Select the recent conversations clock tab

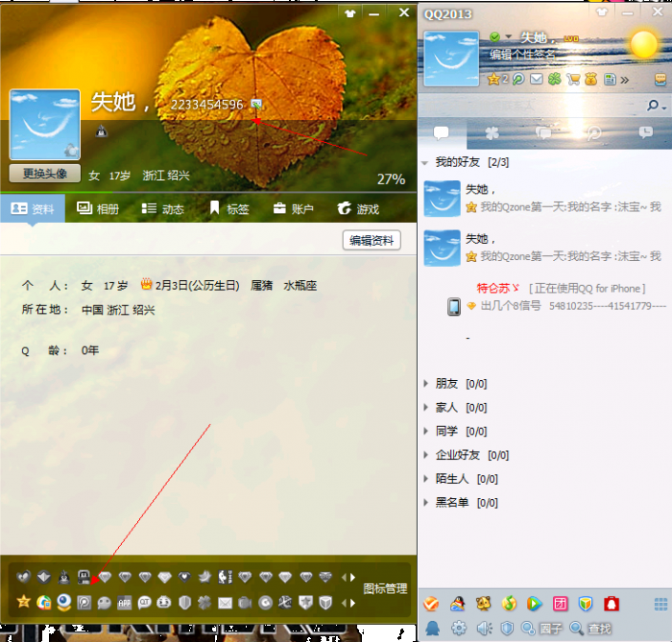pos(646,132)
